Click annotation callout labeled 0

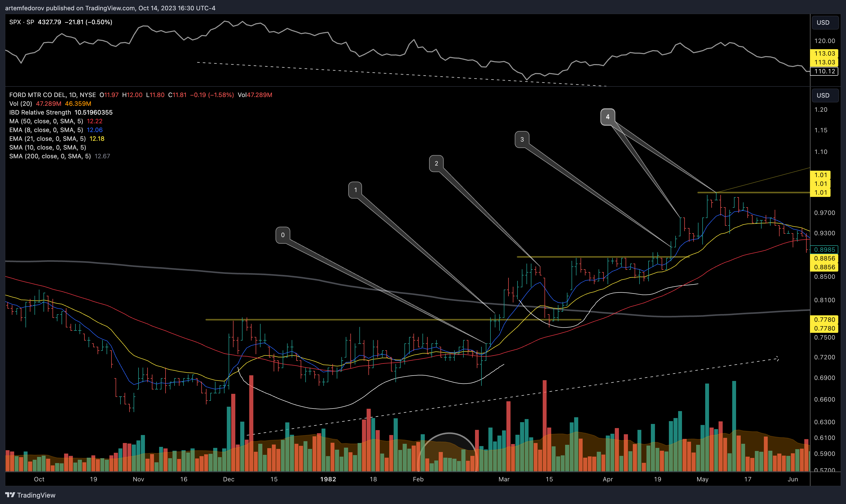(283, 235)
